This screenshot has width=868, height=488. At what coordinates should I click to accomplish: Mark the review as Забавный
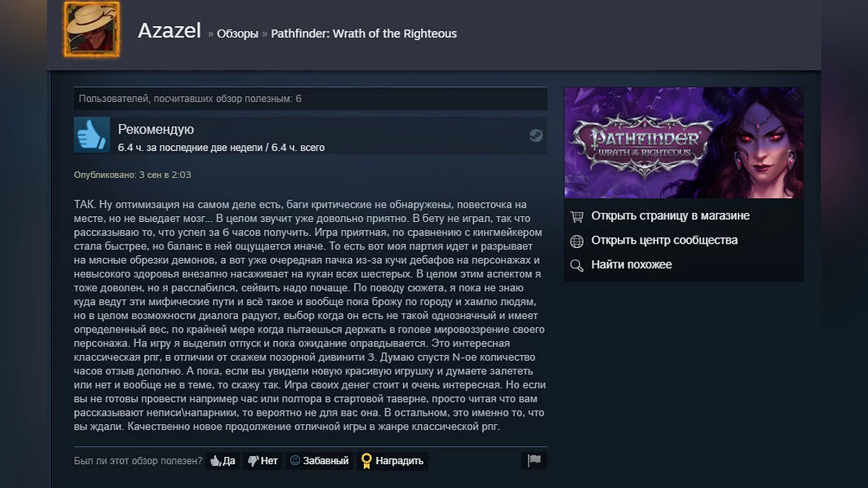point(319,461)
